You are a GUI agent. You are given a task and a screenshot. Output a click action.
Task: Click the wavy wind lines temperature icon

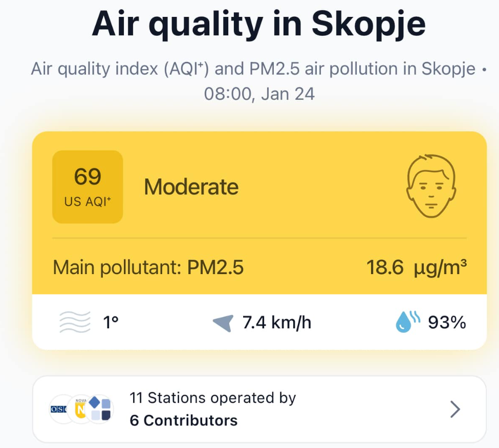[x=75, y=322]
